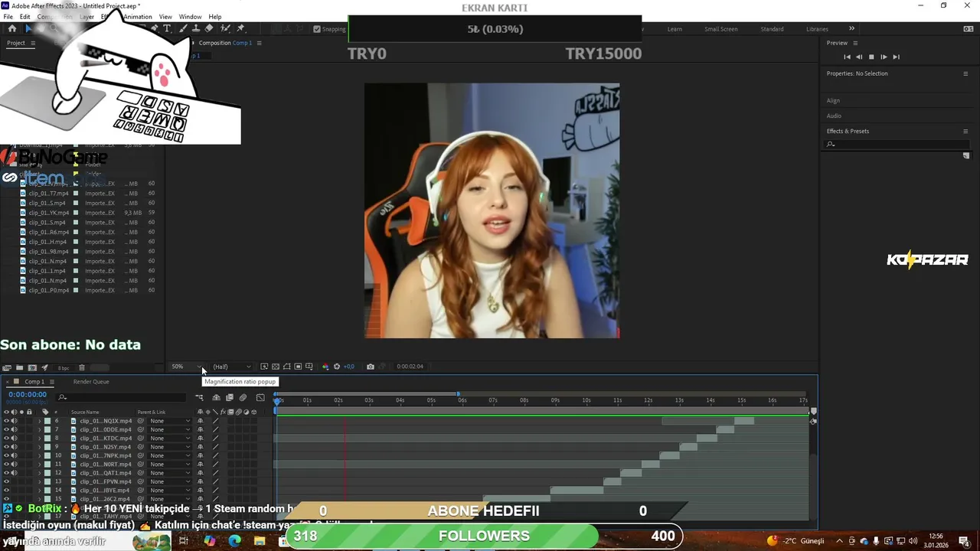Open the View menu

(x=165, y=17)
